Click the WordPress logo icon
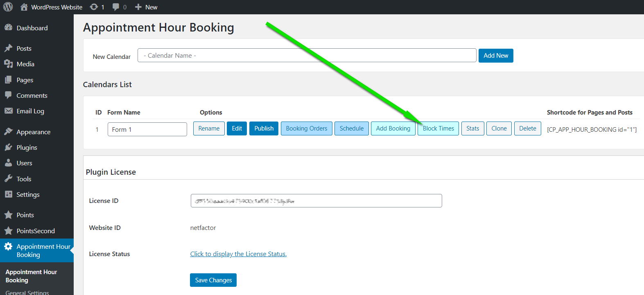644x295 pixels. pos(8,7)
